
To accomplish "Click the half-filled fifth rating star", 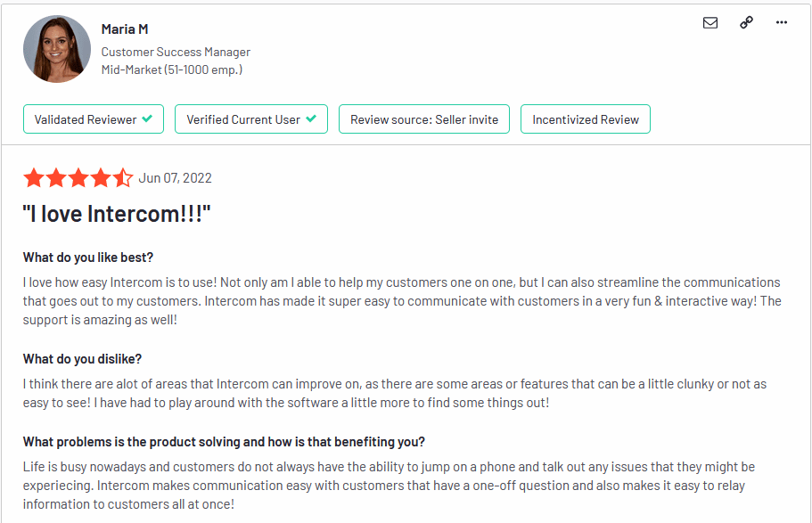I will click(x=123, y=177).
